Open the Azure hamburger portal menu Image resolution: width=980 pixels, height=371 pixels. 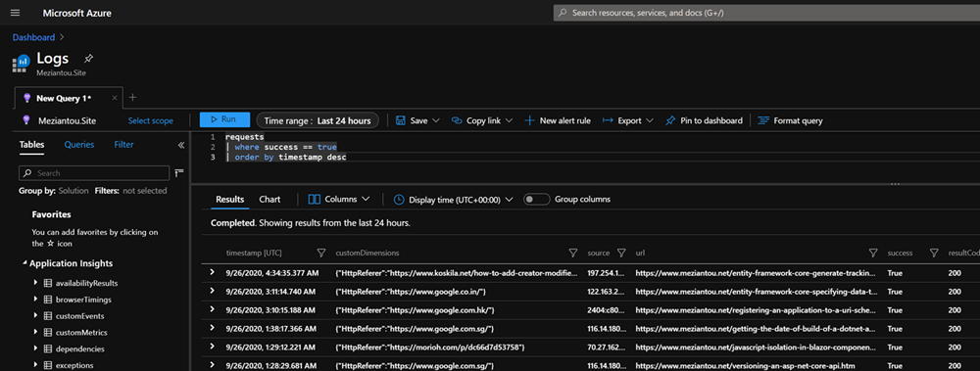point(15,13)
